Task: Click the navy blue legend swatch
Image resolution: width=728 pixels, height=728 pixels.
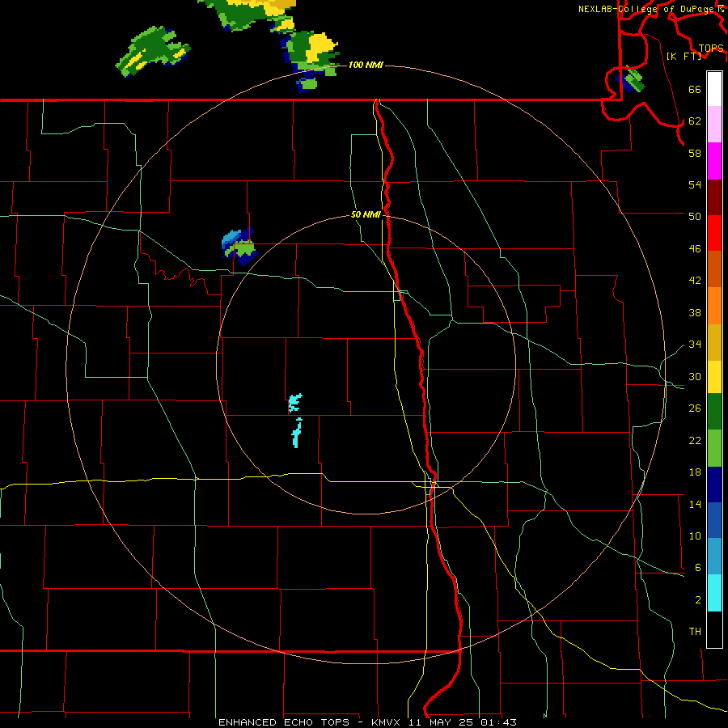Action: [x=714, y=485]
